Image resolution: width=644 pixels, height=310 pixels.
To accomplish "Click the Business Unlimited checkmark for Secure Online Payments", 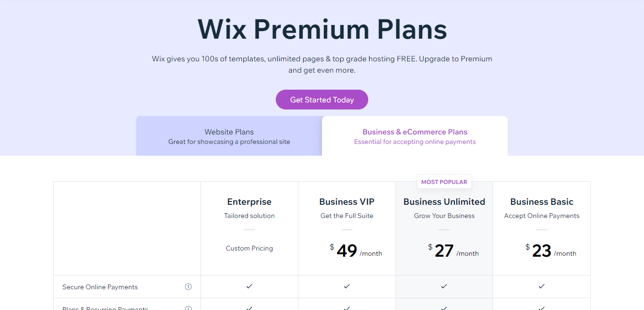I will coord(444,286).
